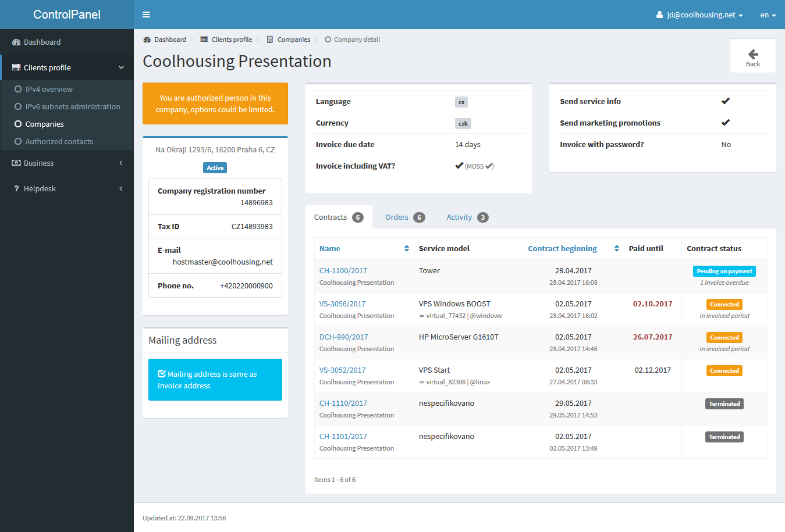Click 'Items 1 - 6 of 6' text

click(335, 480)
